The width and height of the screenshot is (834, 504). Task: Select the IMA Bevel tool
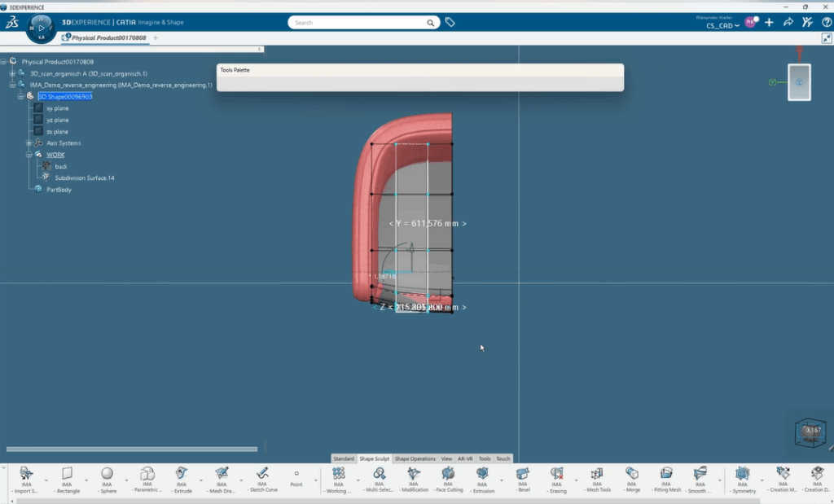pos(522,474)
